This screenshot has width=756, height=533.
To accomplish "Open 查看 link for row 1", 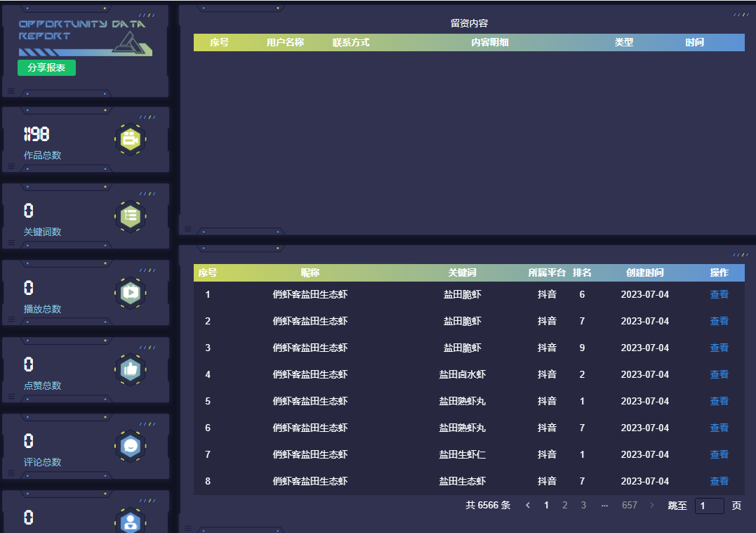I will click(719, 294).
